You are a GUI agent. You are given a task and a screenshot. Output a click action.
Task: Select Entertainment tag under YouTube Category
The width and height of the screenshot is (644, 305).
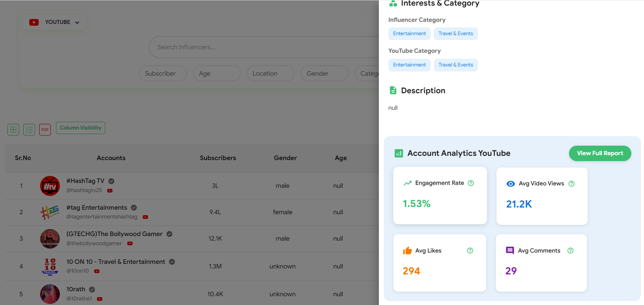[409, 65]
